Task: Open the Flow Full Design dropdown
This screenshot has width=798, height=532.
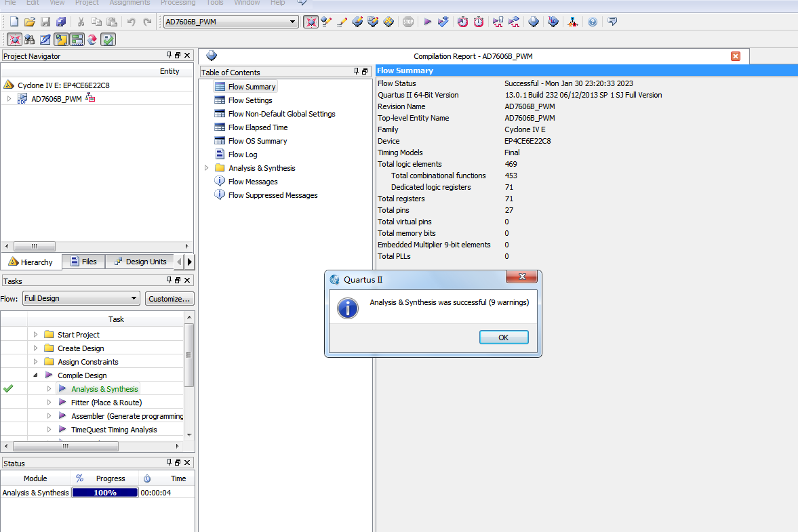Action: 134,298
